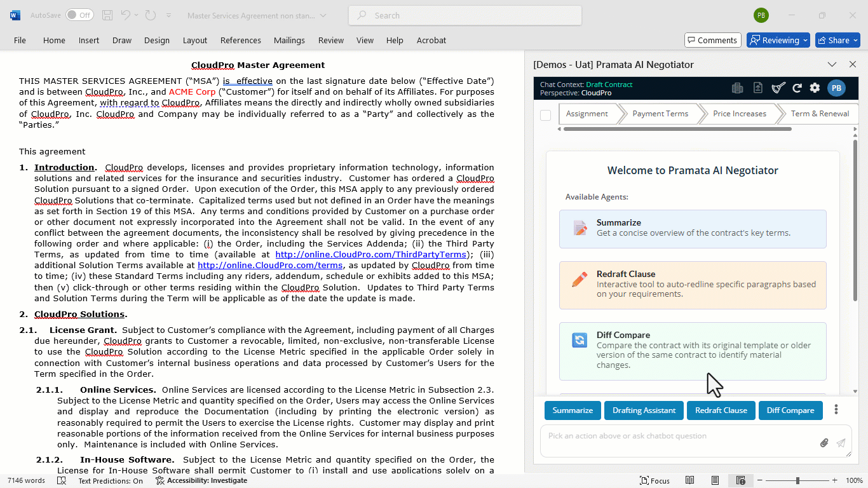Viewport: 868px width, 488px height.
Task: Send the chatbot message with the paper plane icon
Action: [841, 443]
